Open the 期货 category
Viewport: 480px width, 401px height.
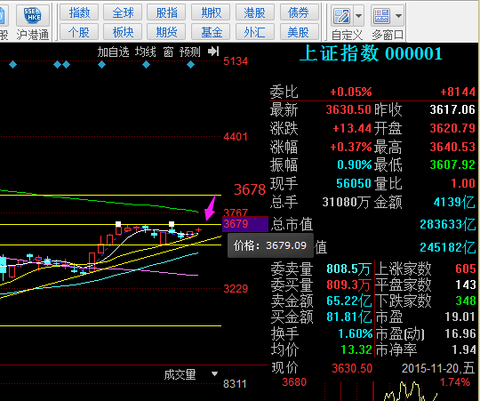(x=167, y=32)
